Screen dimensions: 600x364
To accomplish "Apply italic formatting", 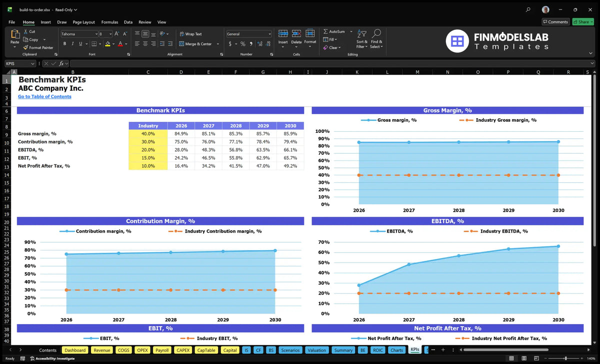I will tap(72, 44).
